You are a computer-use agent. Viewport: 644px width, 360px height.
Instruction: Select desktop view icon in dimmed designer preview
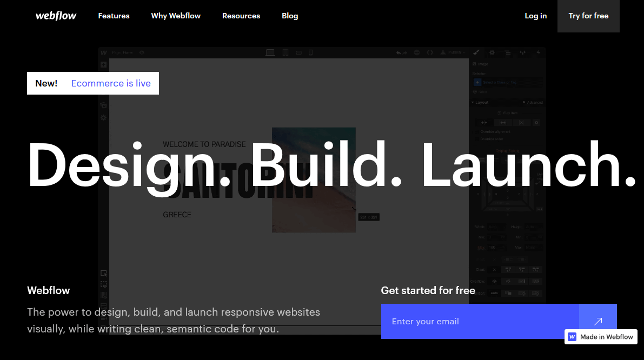coord(270,52)
